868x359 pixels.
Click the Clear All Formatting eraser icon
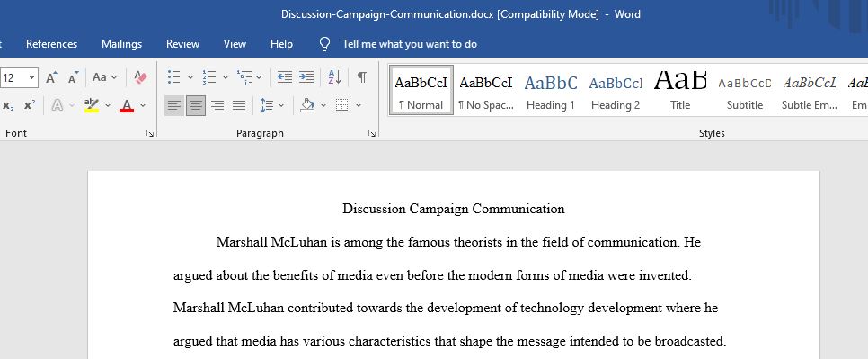pyautogui.click(x=140, y=77)
